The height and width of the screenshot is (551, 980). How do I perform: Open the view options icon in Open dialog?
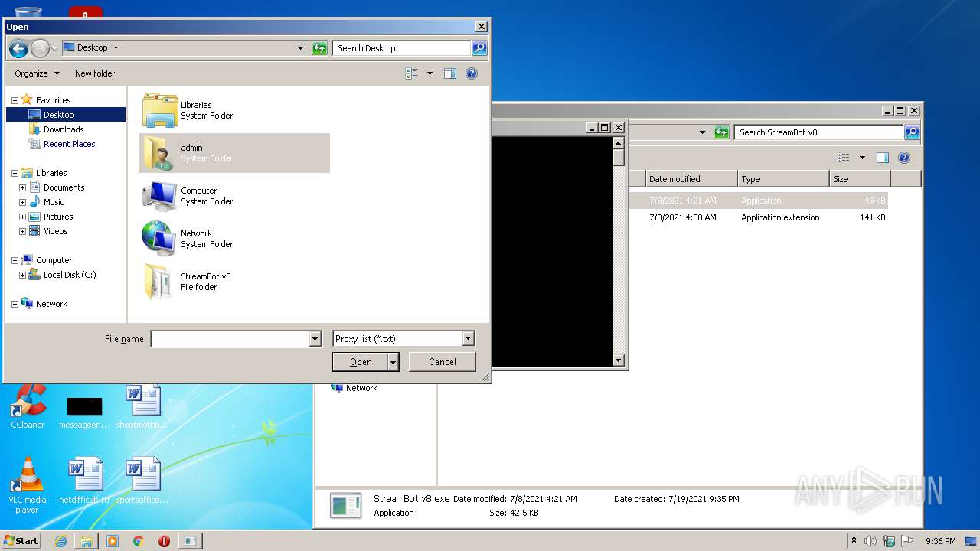tap(412, 73)
